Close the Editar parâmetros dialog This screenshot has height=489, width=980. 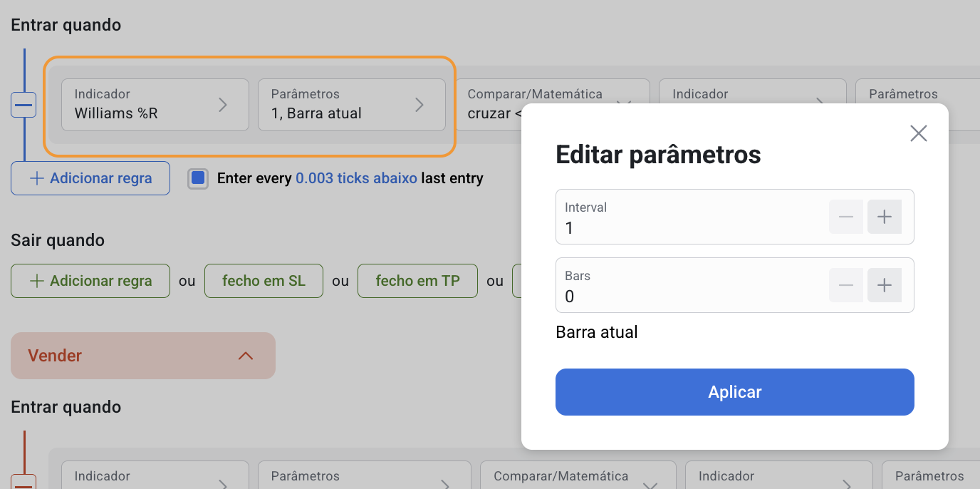[919, 133]
